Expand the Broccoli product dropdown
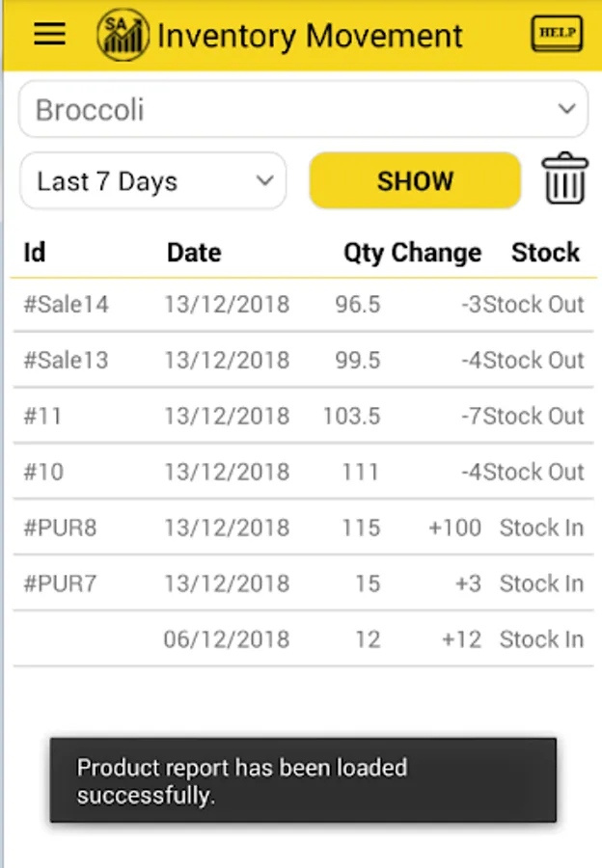 point(303,110)
